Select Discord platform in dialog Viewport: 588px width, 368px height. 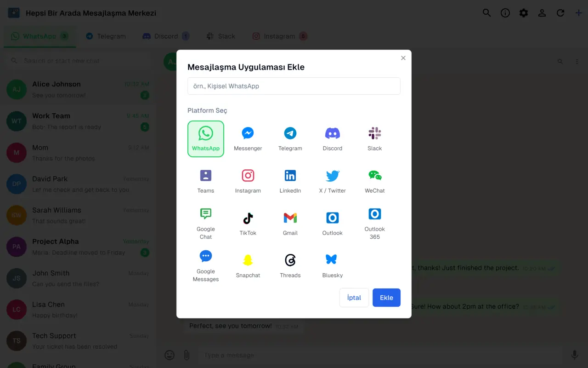click(x=333, y=139)
